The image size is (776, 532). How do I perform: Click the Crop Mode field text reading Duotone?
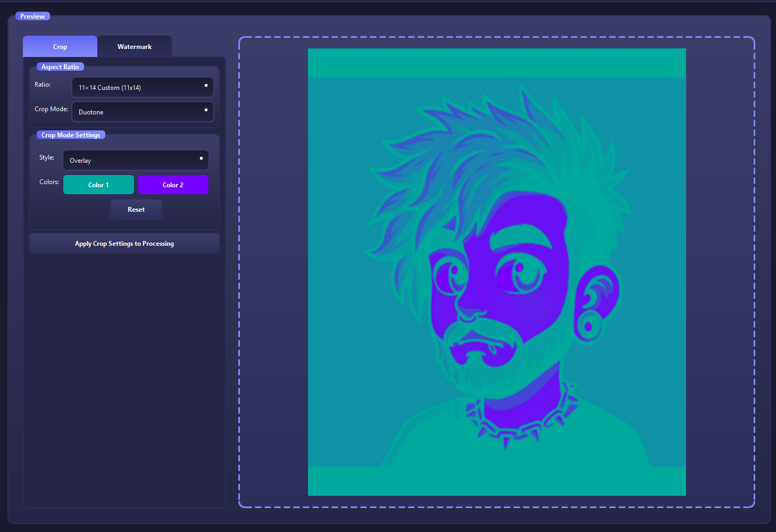tap(90, 112)
